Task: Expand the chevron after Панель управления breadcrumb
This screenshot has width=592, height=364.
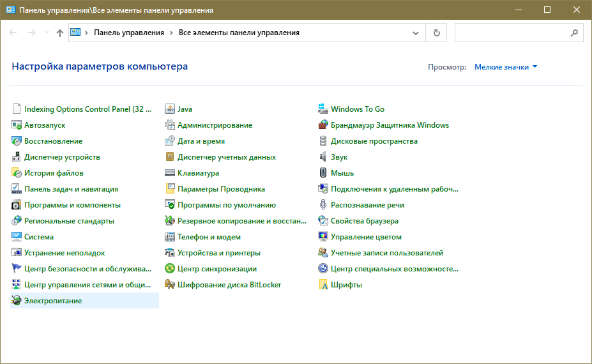Action: (x=171, y=33)
